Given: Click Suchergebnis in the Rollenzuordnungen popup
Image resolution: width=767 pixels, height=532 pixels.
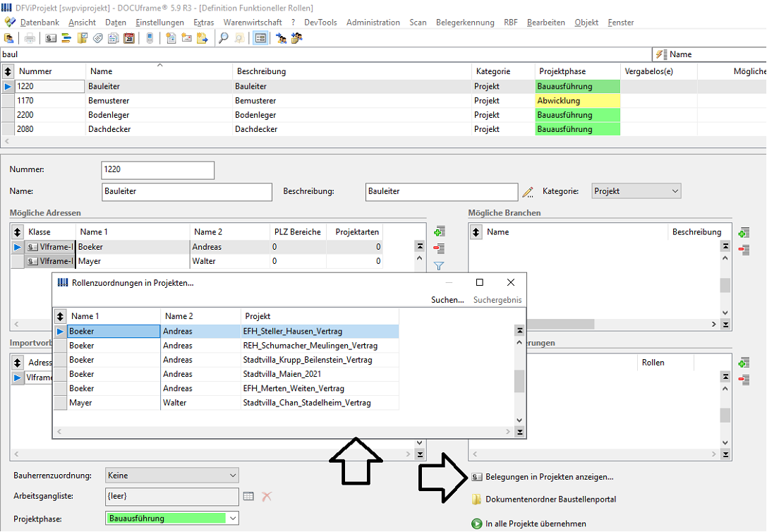Looking at the screenshot, I should pos(497,300).
